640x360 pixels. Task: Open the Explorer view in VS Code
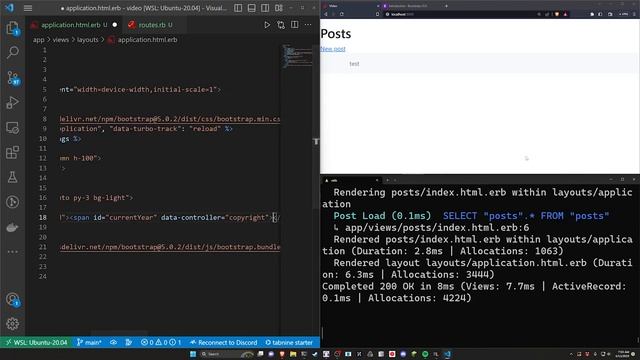(x=13, y=28)
